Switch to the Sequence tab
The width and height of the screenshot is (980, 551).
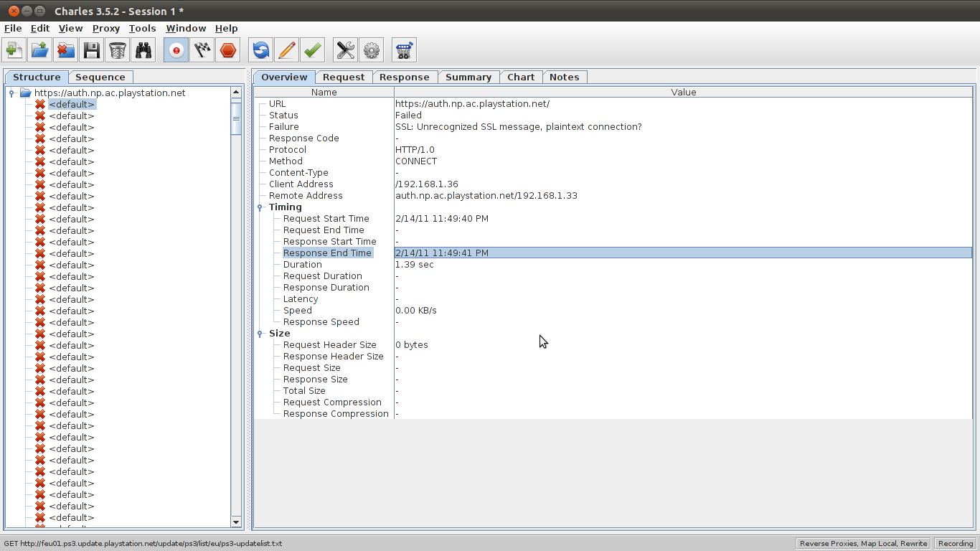point(100,77)
